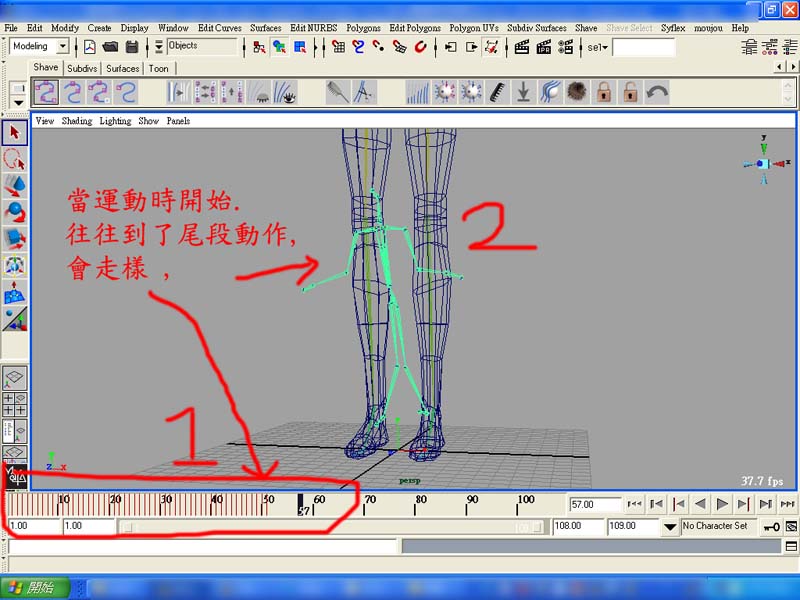Screen dimensions: 800x600
Task: Switch to single perspective view layout
Action: [14, 378]
